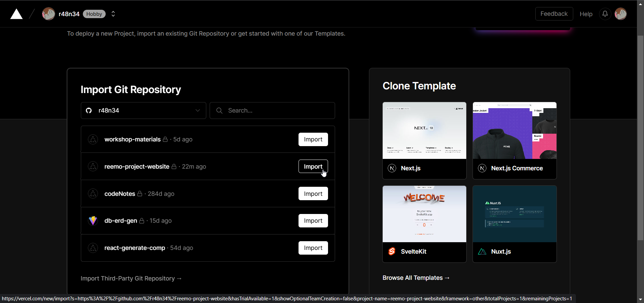The image size is (644, 303).
Task: Open the Help menu
Action: click(586, 14)
